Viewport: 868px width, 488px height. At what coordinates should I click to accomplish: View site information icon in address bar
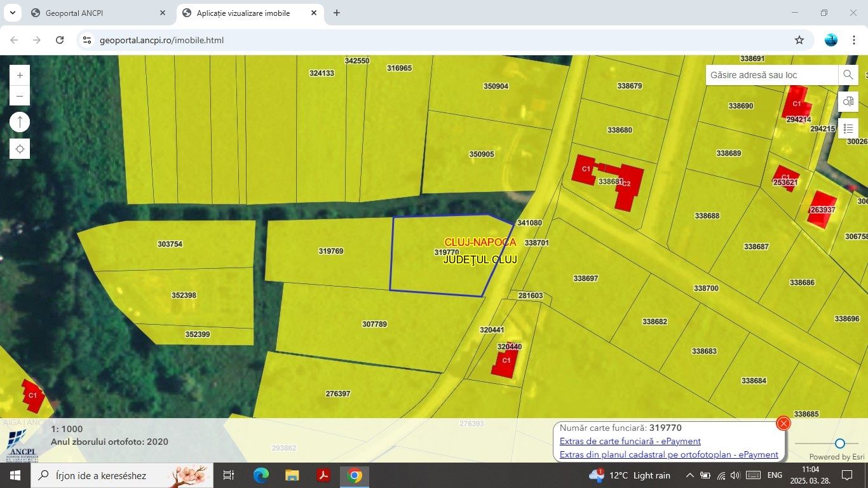87,40
